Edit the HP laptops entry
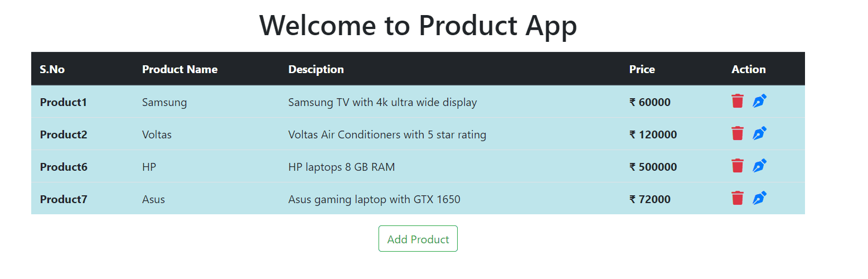Viewport: 868px width, 279px height. pyautogui.click(x=759, y=166)
